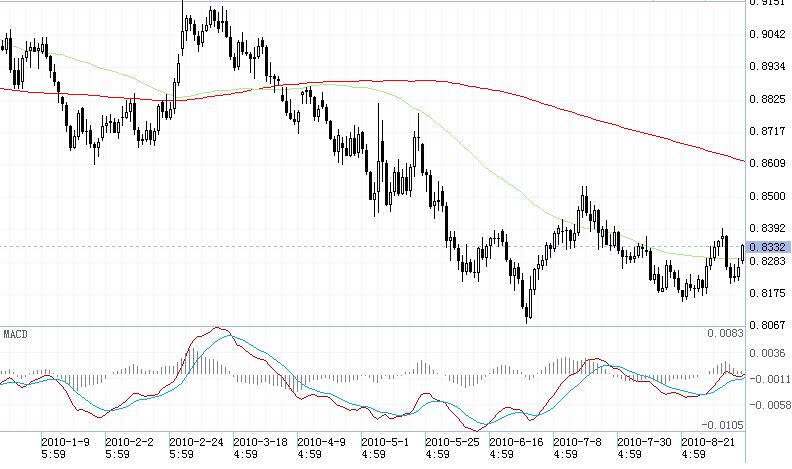Screen dimensions: 792x469
Task: Click the 0.8175 price axis value
Action: click(768, 293)
